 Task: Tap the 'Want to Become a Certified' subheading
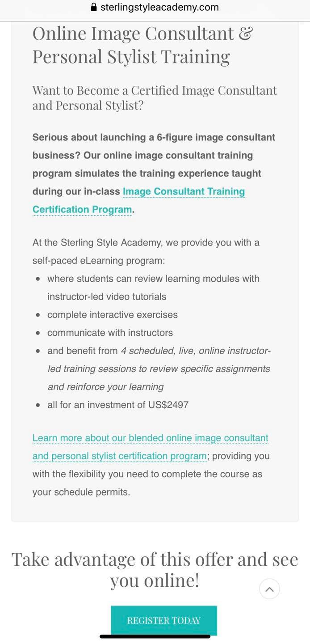pos(155,97)
